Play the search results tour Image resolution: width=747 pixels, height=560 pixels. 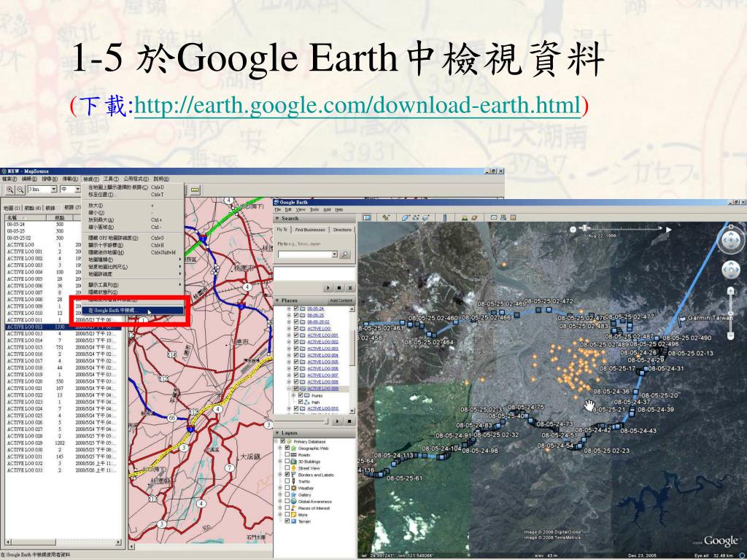[328, 287]
